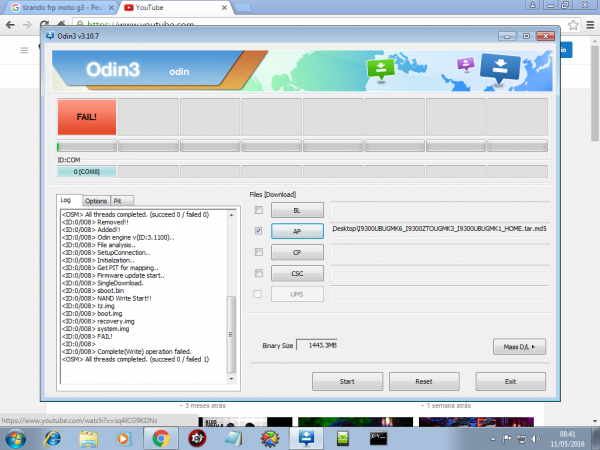Screen dimensions: 600x450
Task: Open the YouTube hamburger guide menu
Action: coord(24,50)
